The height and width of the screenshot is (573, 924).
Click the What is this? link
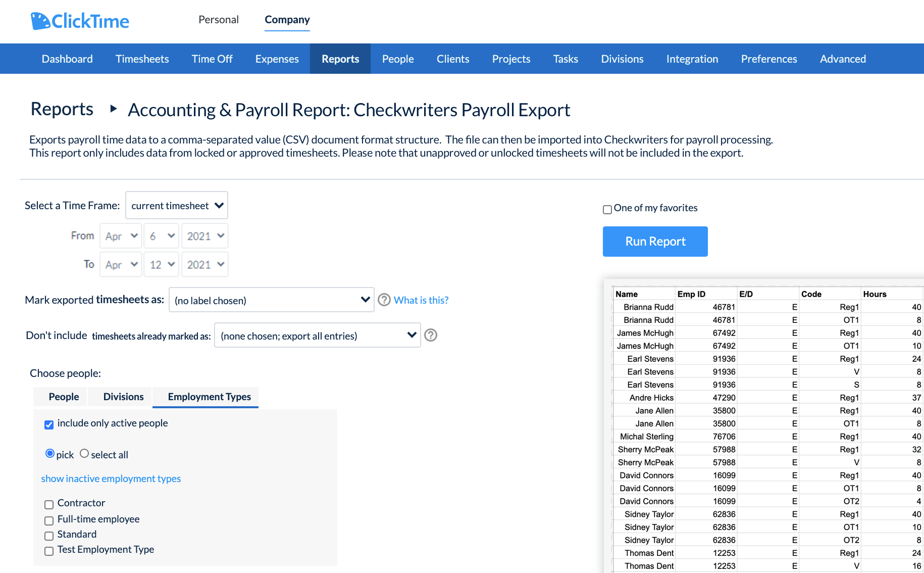(421, 300)
